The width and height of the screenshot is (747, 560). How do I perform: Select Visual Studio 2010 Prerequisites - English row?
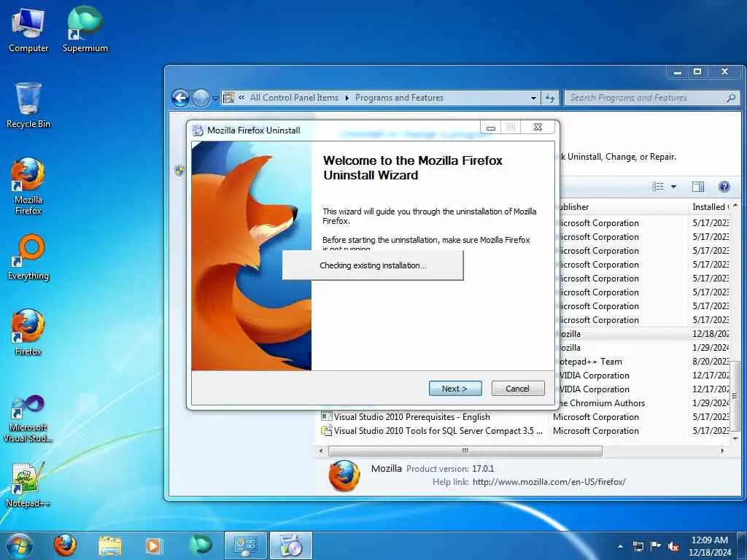click(524, 416)
